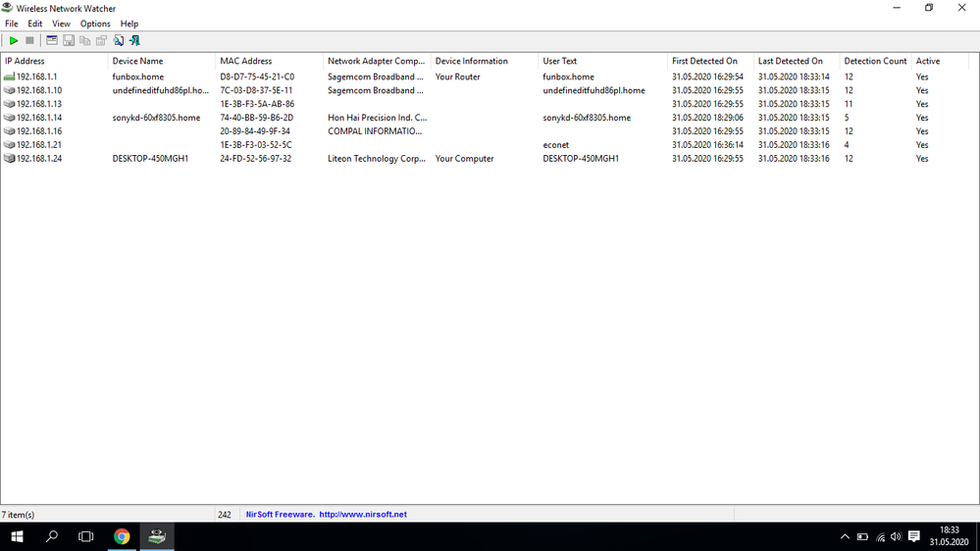Click the computer icon for 192.168.1.24

click(9, 159)
